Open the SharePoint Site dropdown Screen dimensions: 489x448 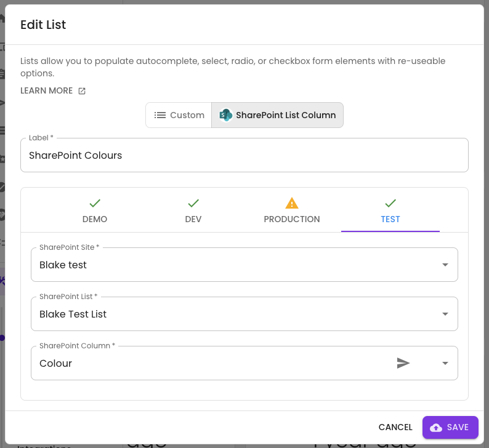tap(244, 265)
